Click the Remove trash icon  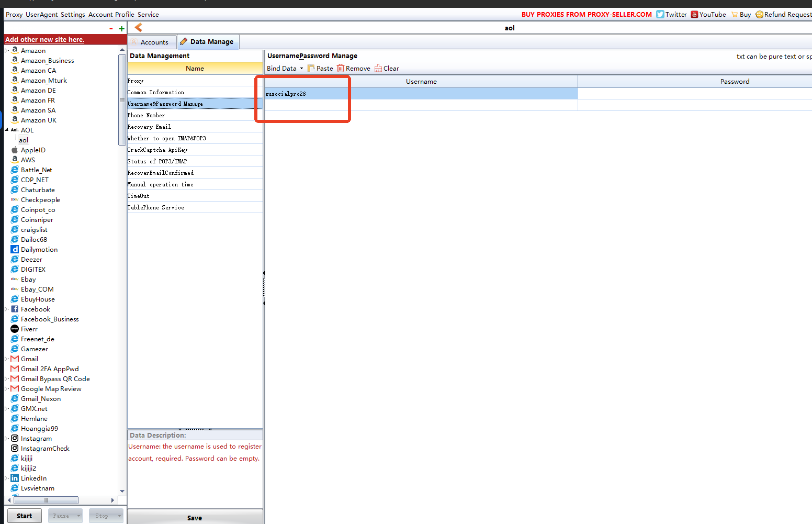341,69
